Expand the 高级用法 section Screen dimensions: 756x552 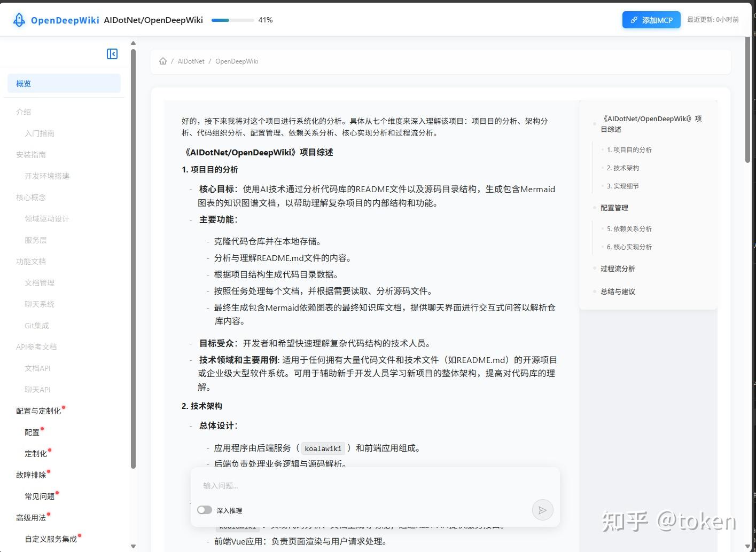pos(32,517)
